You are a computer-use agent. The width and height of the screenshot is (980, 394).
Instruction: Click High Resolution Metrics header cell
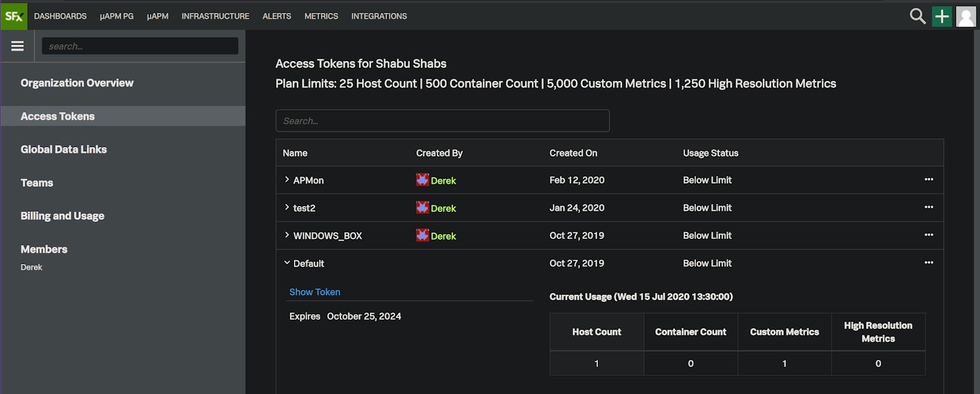click(x=878, y=331)
